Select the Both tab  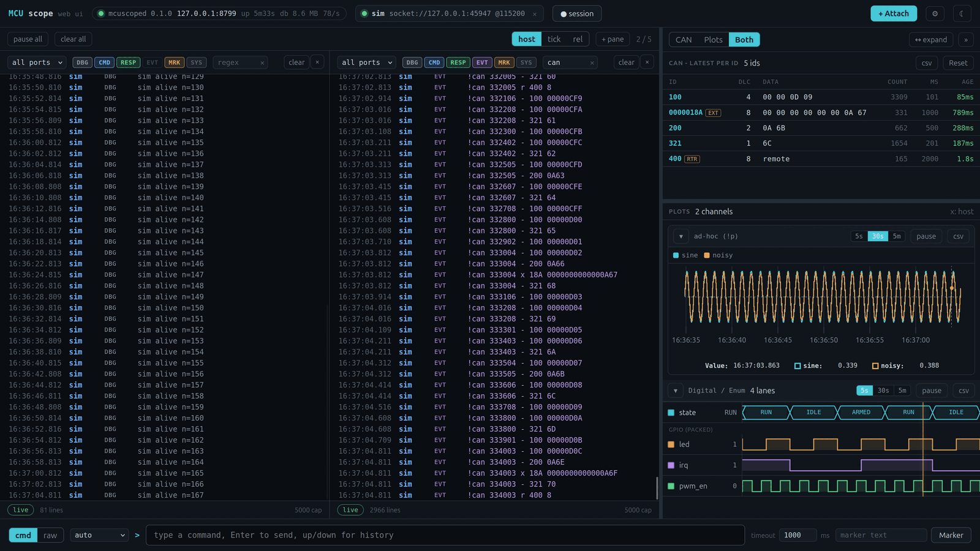click(744, 40)
